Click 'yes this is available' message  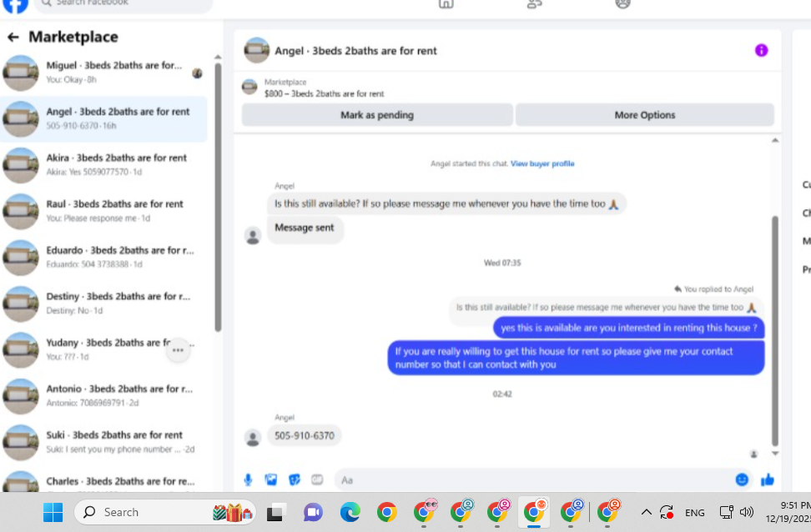[628, 327]
